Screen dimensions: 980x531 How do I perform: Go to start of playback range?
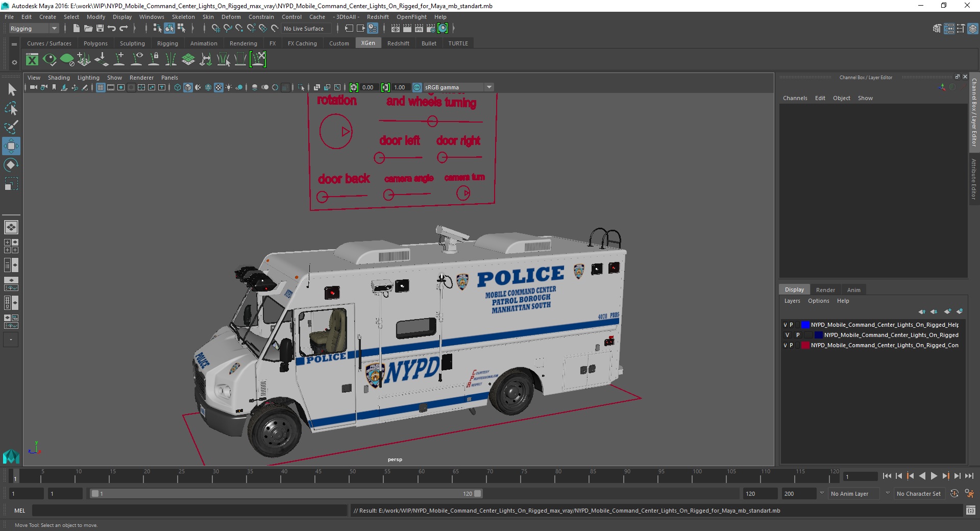pyautogui.click(x=887, y=476)
